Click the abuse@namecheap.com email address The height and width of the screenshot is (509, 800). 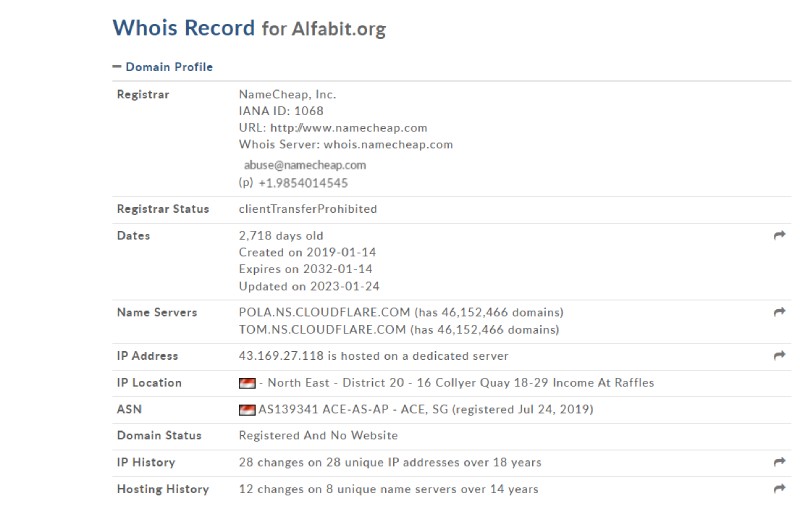pyautogui.click(x=305, y=165)
